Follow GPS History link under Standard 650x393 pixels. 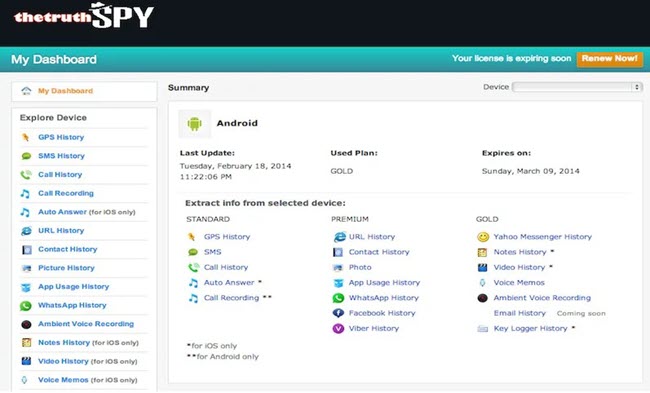pos(227,237)
